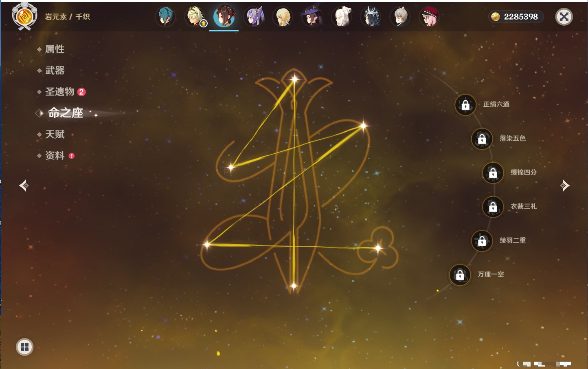
Task: Select the purple-haired character with hair ornament
Action: click(254, 17)
